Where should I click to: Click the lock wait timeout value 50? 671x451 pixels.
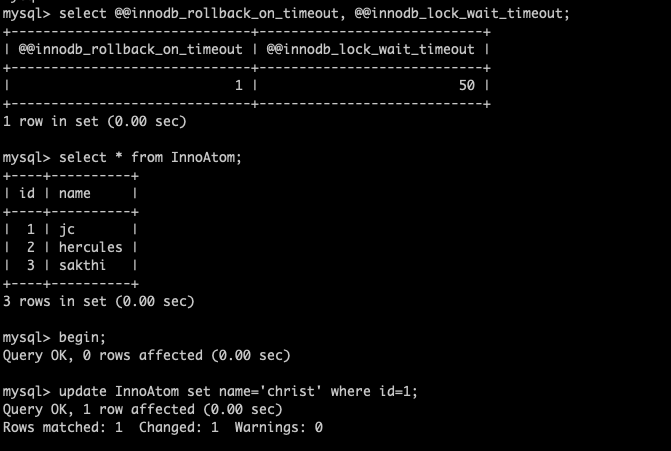coord(466,85)
